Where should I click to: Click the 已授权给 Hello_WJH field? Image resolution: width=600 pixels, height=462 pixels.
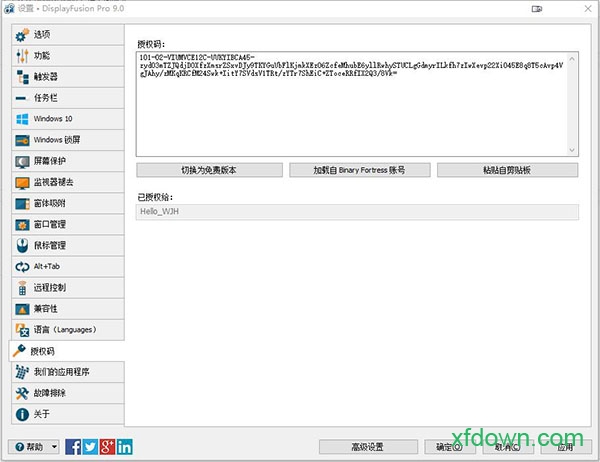point(357,212)
